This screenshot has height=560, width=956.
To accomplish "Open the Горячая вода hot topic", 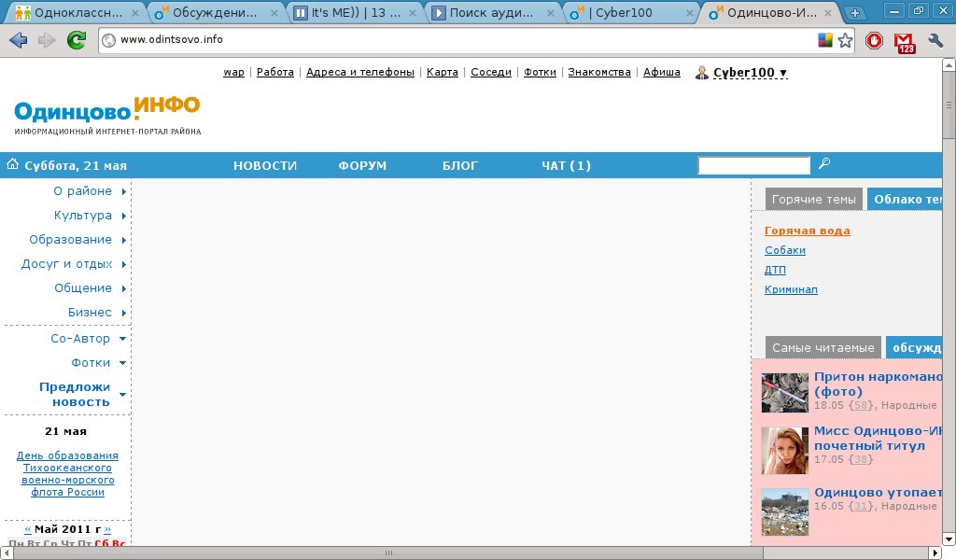I will click(808, 231).
